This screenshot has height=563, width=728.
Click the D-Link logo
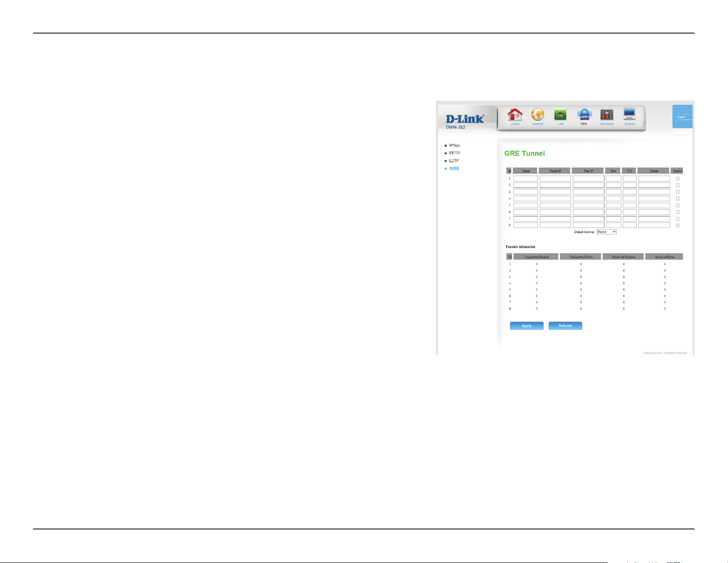pyautogui.click(x=465, y=119)
